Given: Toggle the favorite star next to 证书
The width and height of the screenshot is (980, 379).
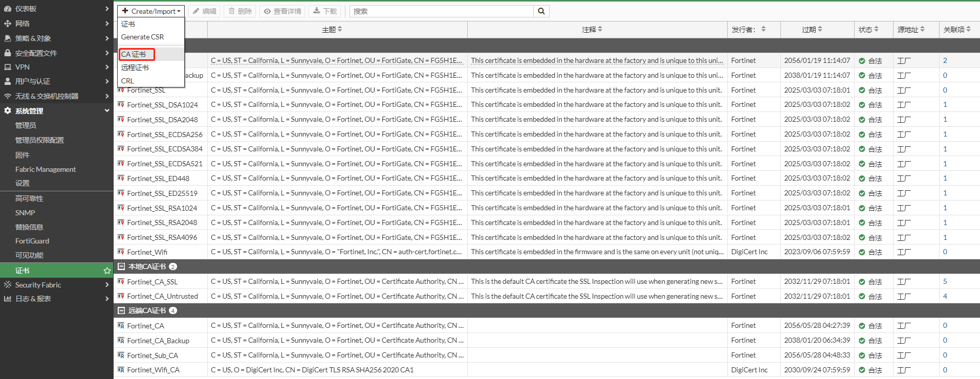Looking at the screenshot, I should [x=107, y=271].
